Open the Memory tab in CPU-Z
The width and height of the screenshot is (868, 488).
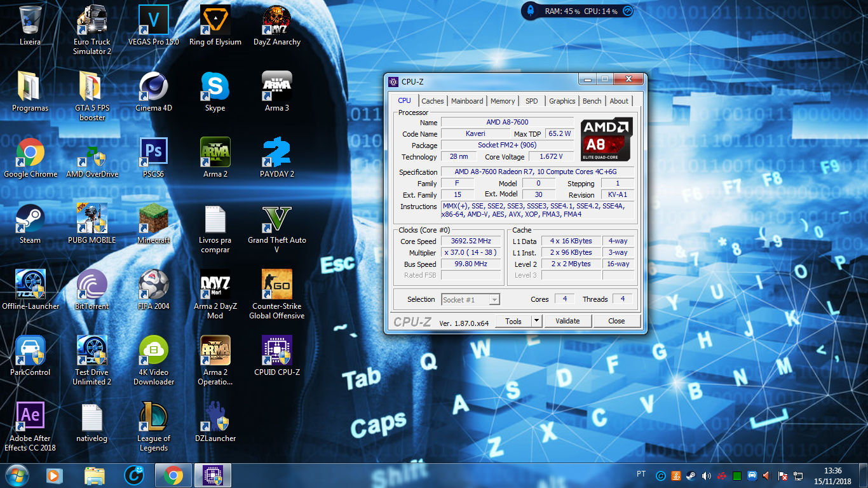tap(503, 101)
